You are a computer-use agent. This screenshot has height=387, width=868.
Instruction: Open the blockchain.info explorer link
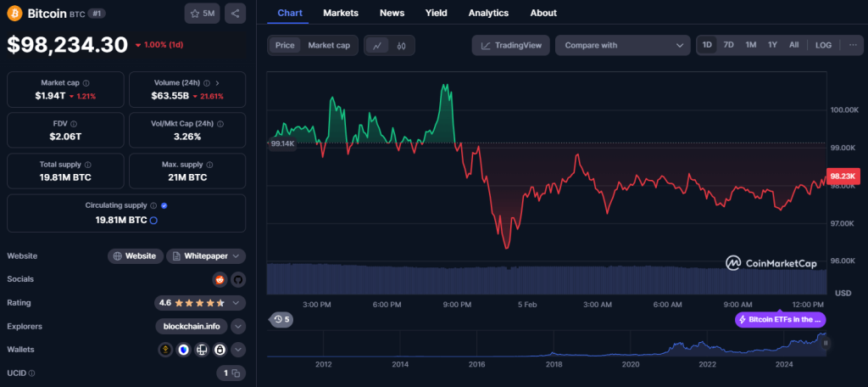[x=192, y=326]
